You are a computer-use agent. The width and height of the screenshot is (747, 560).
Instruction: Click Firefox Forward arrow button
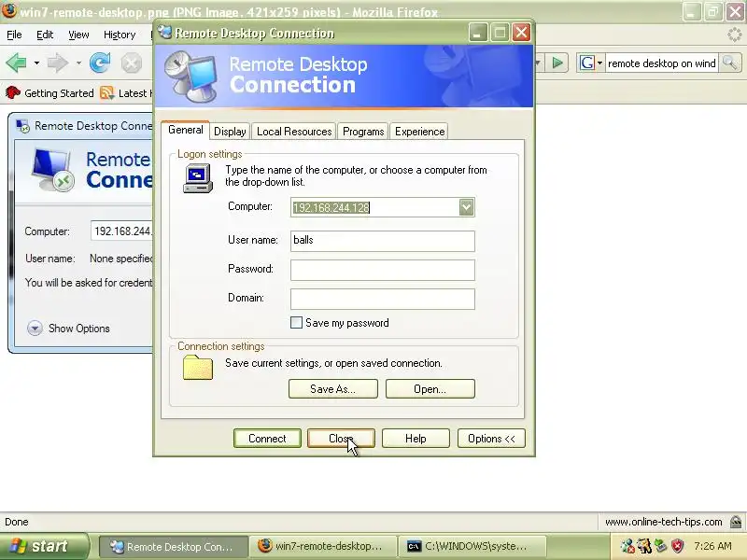[x=57, y=63]
